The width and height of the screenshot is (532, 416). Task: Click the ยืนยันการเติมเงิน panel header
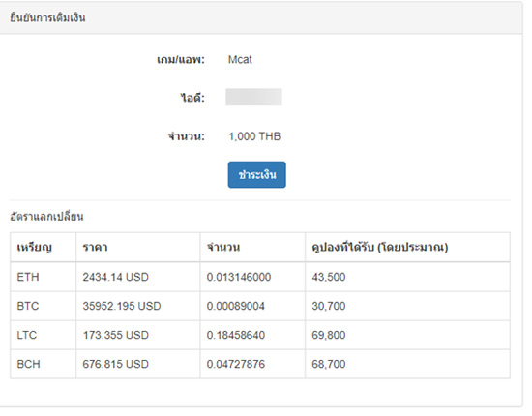pos(261,17)
